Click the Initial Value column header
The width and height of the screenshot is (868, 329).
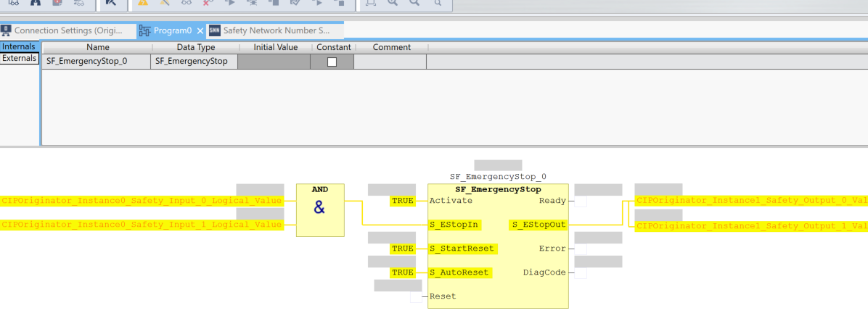pos(275,48)
